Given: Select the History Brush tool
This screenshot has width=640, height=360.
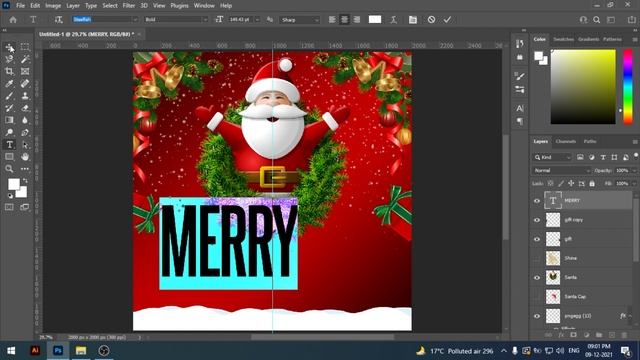Looking at the screenshot, I should (9, 108).
